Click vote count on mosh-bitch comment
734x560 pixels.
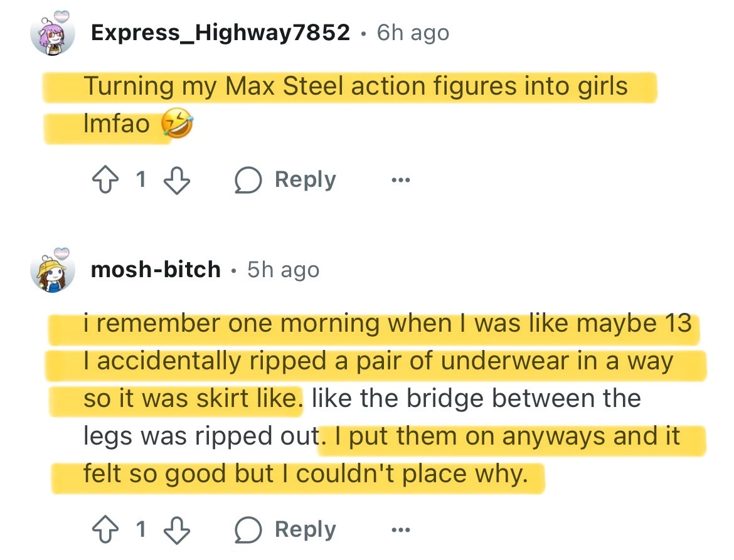141,530
